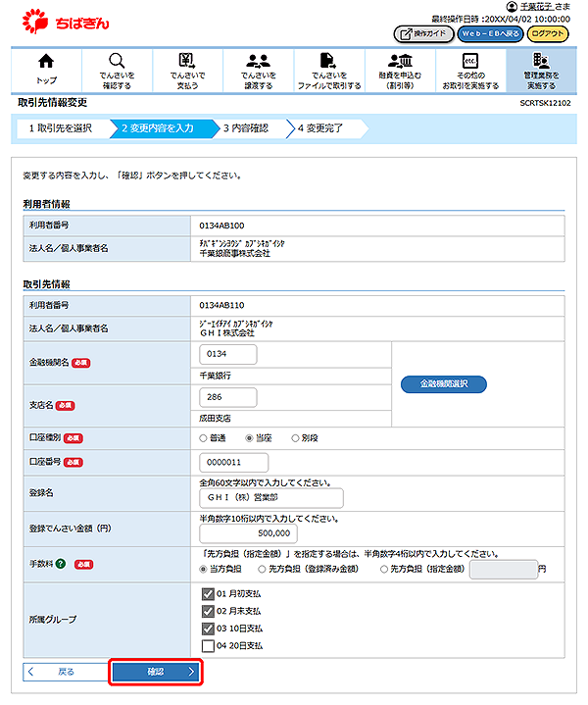Click the 手数料 help question icon

(x=61, y=564)
